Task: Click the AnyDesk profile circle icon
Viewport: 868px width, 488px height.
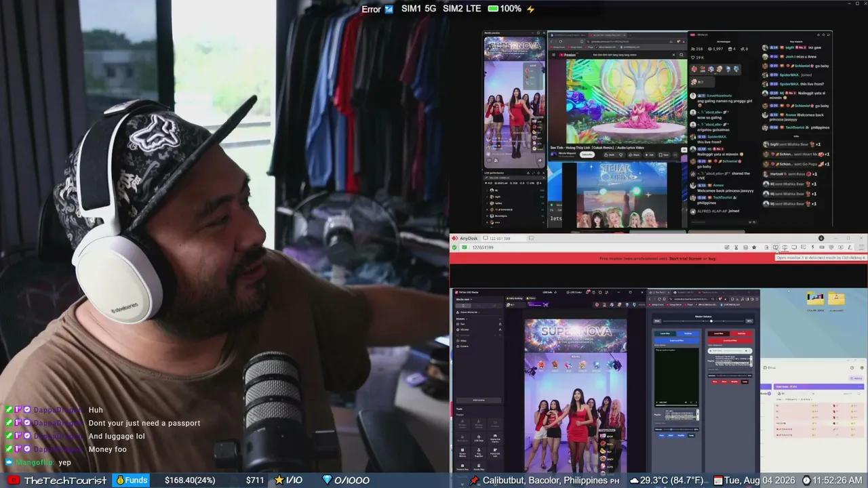Action: click(821, 239)
